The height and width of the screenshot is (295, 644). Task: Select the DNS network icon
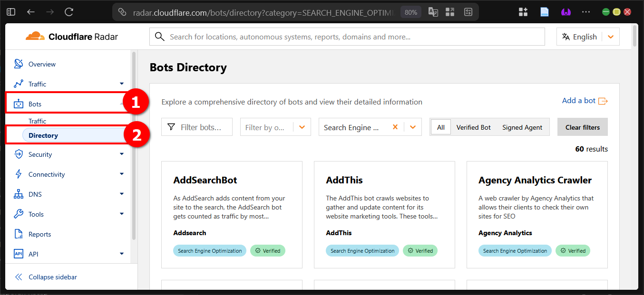click(19, 194)
